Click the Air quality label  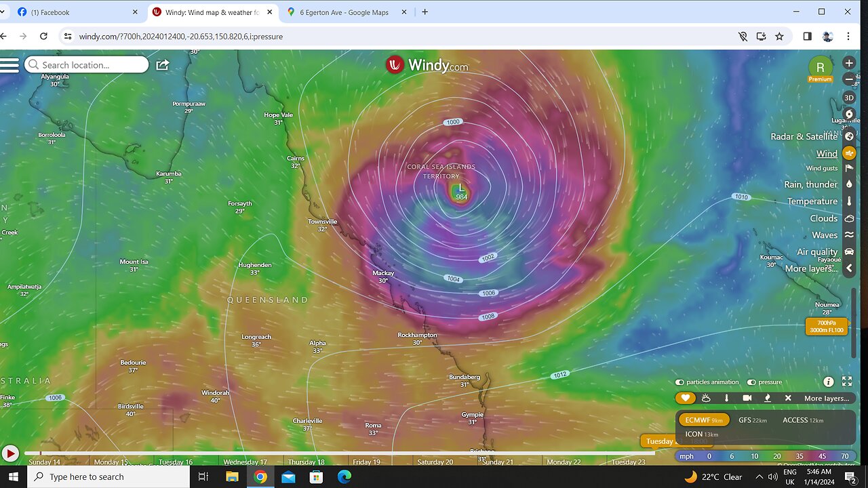point(817,252)
